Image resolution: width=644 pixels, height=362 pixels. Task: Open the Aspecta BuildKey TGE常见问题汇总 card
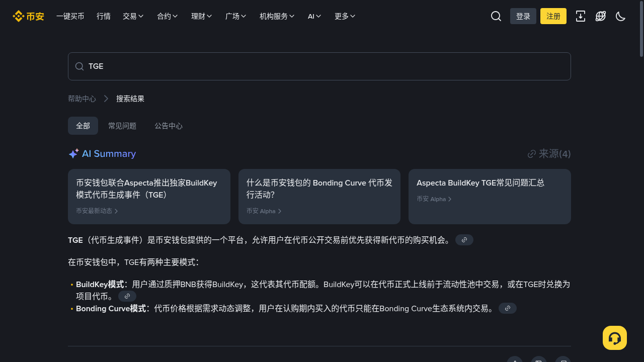point(490,197)
